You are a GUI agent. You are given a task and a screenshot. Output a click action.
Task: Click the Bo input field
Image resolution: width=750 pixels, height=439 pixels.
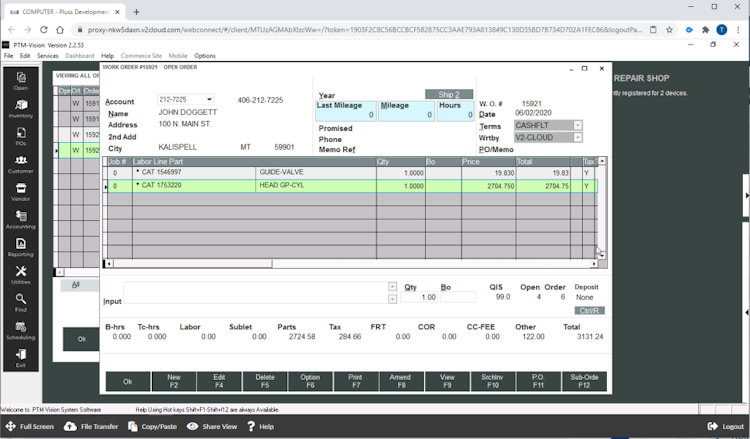[x=458, y=297]
